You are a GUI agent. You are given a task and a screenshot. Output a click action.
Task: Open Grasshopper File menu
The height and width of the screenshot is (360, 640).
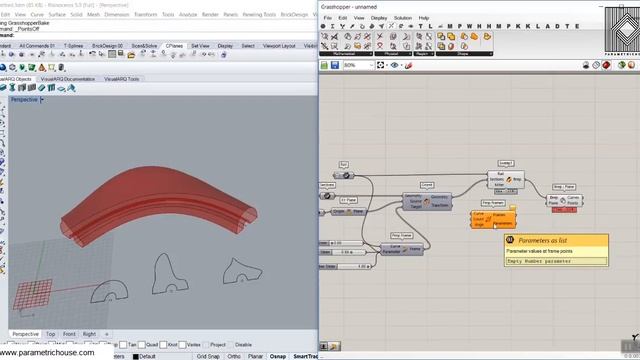pyautogui.click(x=327, y=18)
